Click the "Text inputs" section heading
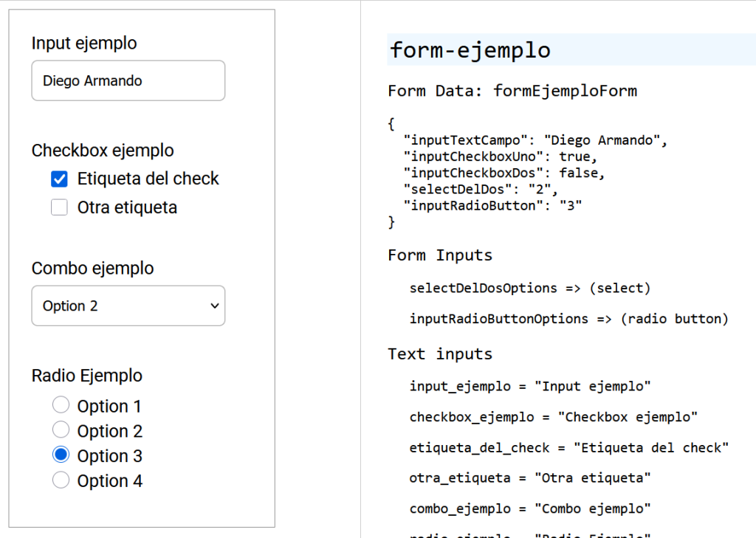The height and width of the screenshot is (538, 756). click(x=434, y=354)
